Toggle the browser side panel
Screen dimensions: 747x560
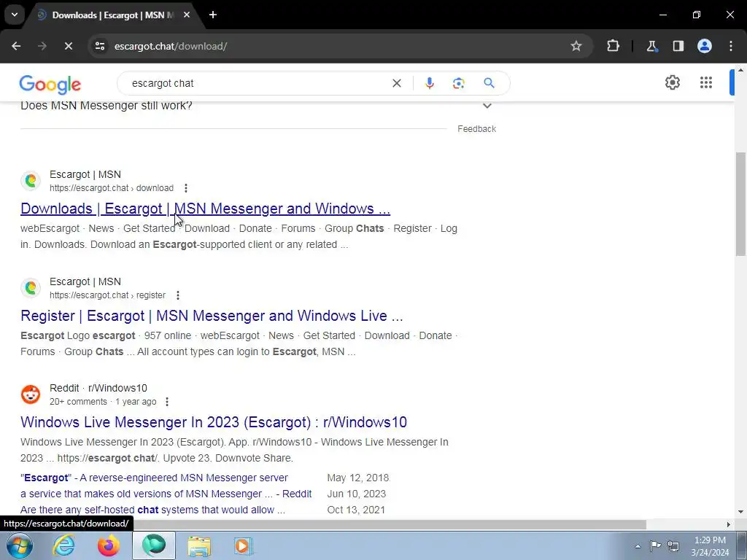[678, 46]
